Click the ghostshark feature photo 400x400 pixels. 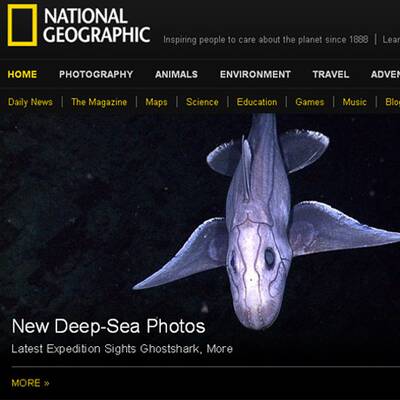pos(267,220)
